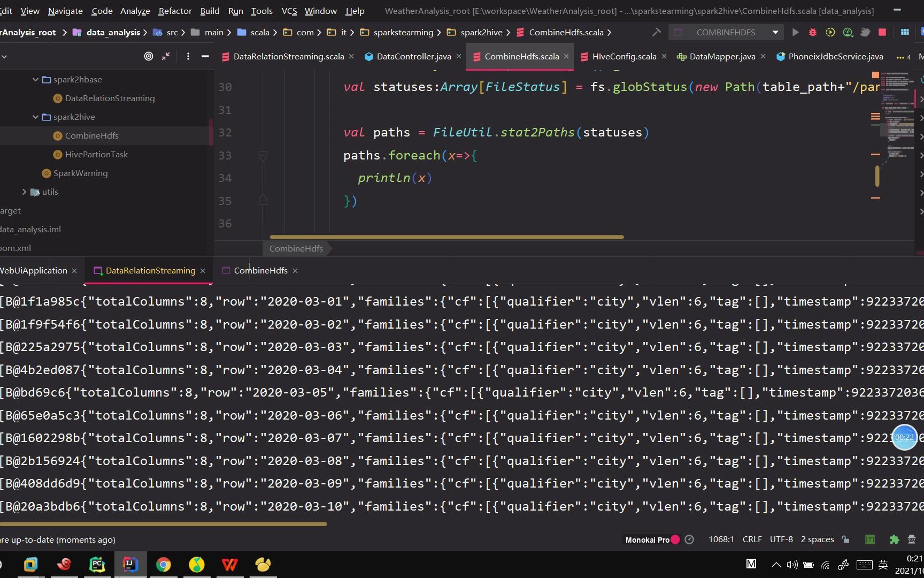
Task: Switch to HIveConfig.scala editor tab
Action: tap(624, 56)
